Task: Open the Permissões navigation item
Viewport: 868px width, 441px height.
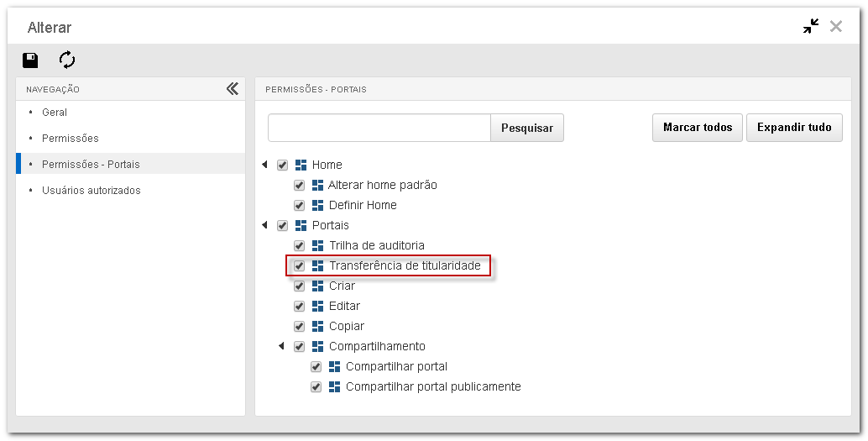Action: [131, 138]
